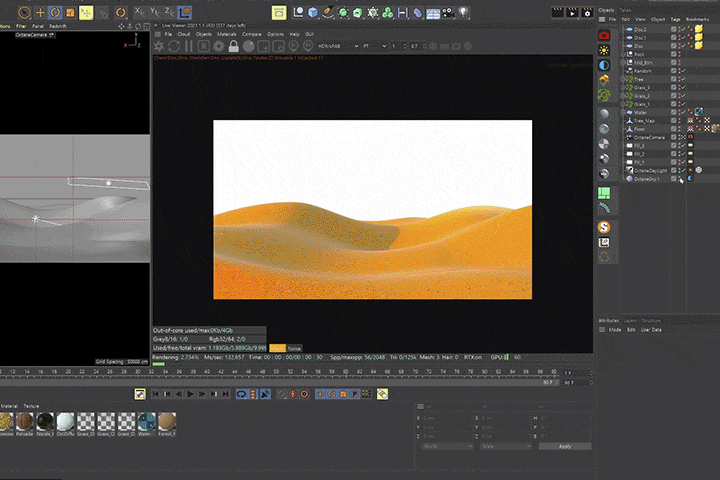Toggle visibility checkbox for Disc.2 object

[x=674, y=30]
